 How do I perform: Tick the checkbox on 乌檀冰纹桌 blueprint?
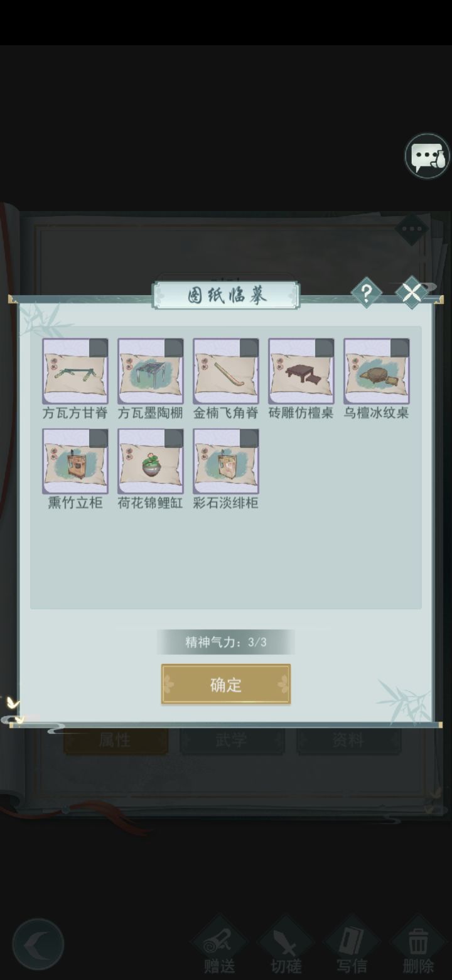(400, 348)
